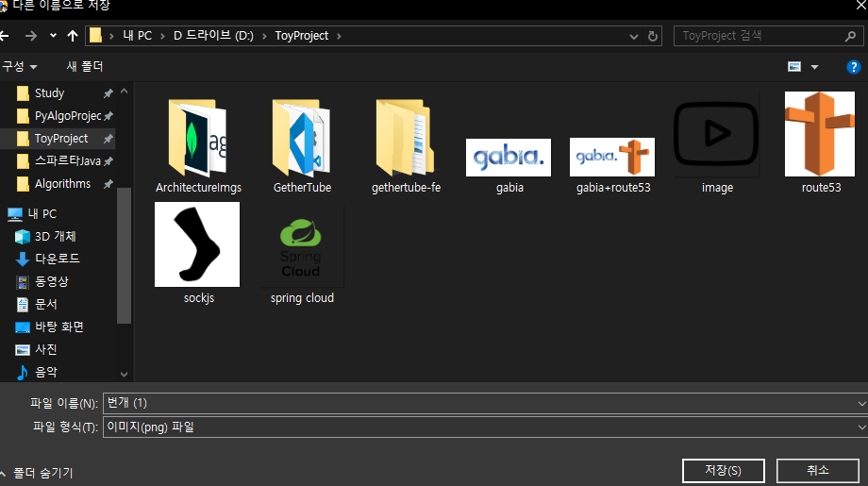Open the 구성 menu

(20, 66)
